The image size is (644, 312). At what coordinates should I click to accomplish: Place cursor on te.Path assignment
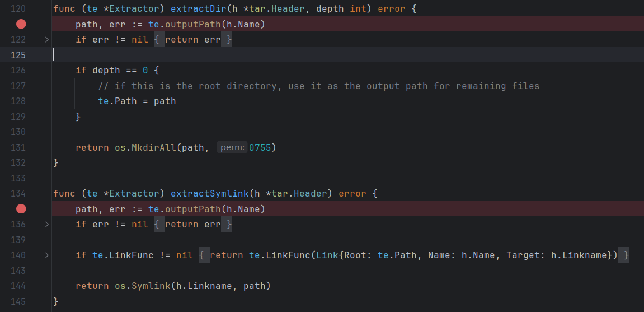click(x=137, y=101)
